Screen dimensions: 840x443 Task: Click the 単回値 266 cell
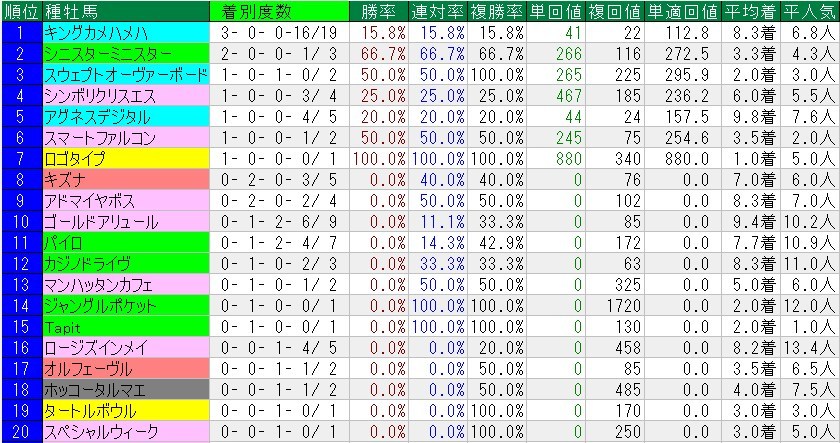click(555, 54)
